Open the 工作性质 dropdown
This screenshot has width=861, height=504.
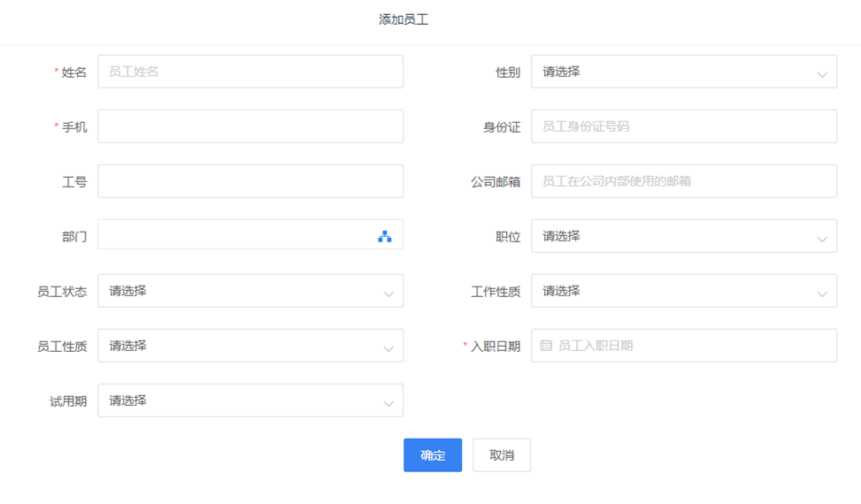(x=684, y=291)
